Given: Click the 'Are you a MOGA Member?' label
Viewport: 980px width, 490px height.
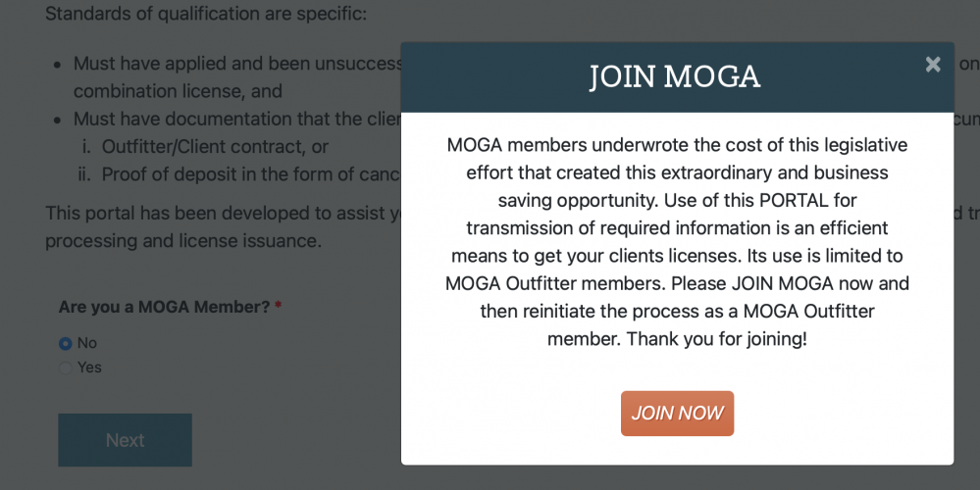Looking at the screenshot, I should (165, 307).
